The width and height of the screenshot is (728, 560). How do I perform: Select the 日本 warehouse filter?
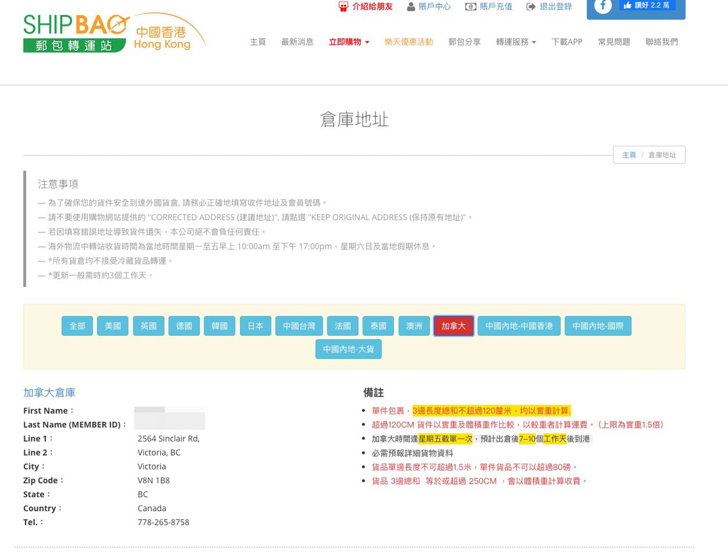point(255,326)
